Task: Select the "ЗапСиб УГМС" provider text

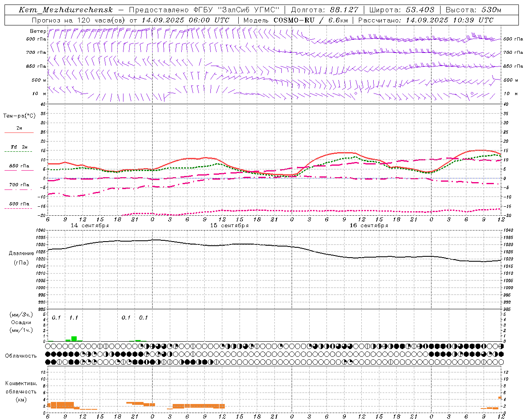Action: click(x=249, y=10)
